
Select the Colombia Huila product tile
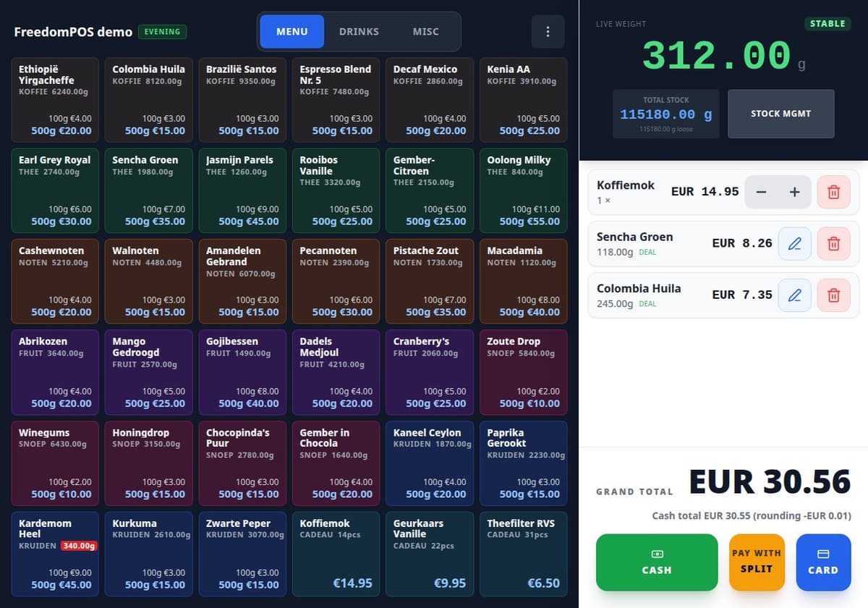pos(149,100)
